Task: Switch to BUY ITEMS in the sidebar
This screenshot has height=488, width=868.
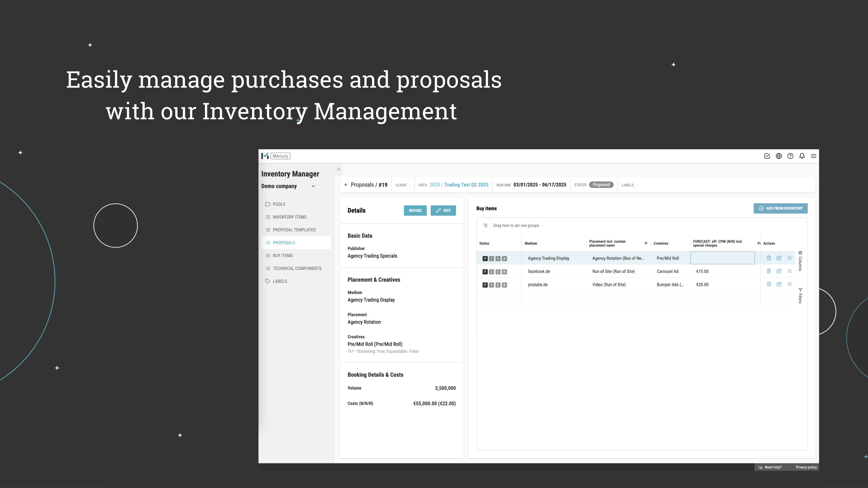Action: [283, 255]
